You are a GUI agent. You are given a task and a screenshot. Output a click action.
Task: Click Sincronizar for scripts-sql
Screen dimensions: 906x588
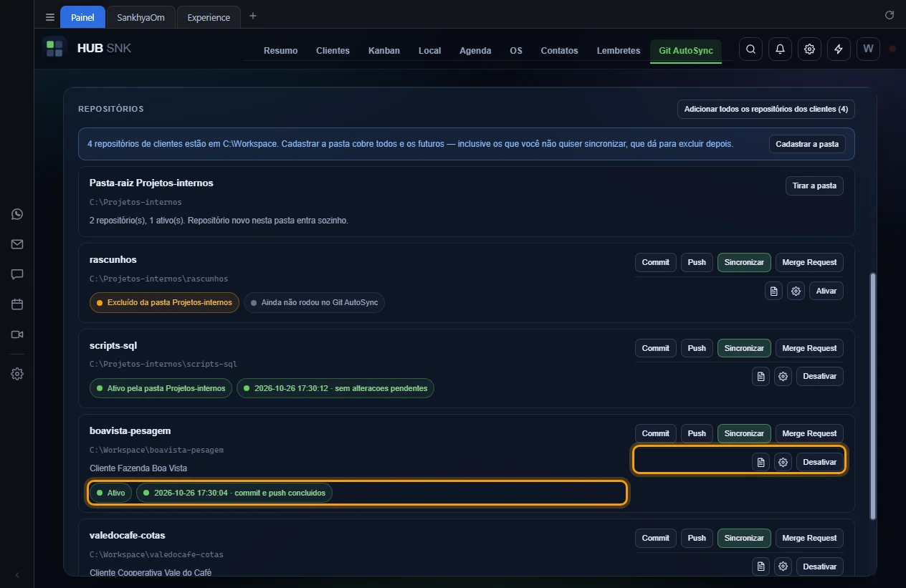tap(744, 348)
